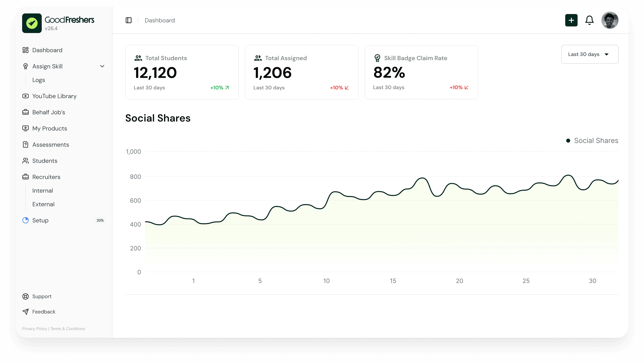This screenshot has height=362, width=644.
Task: Click the Support lifebuoy icon
Action: click(26, 296)
